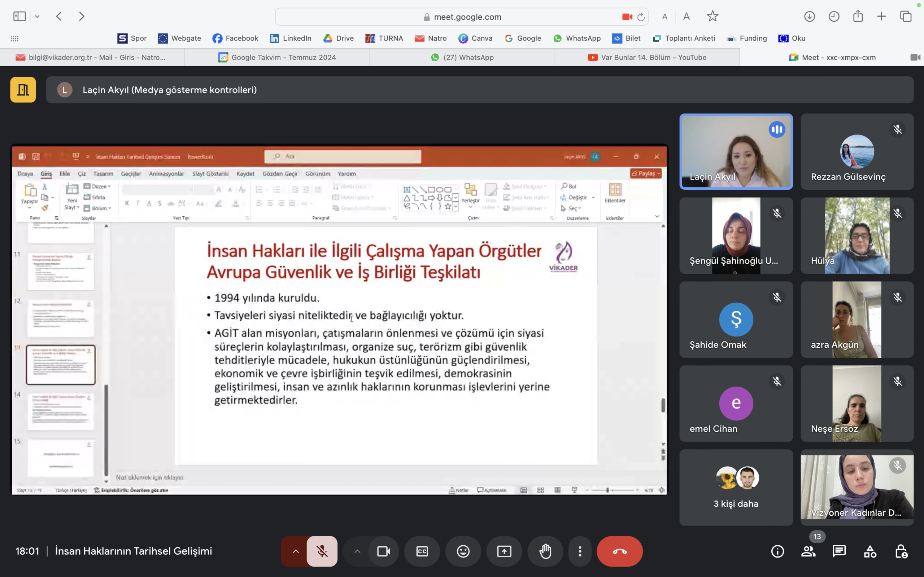Open the activities shapes icon
924x577 pixels.
[x=870, y=551]
